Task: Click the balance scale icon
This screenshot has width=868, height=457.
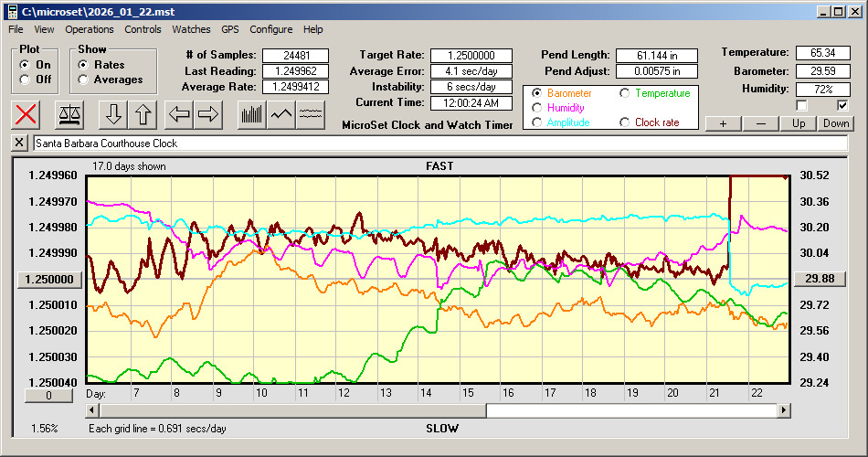Action: 69,114
